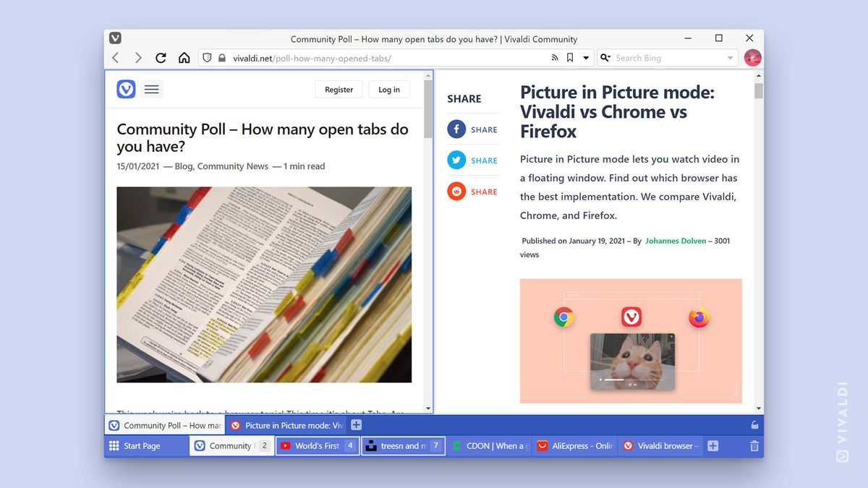Bookmark this page with the flag icon
The height and width of the screenshot is (488, 868).
[x=570, y=57]
